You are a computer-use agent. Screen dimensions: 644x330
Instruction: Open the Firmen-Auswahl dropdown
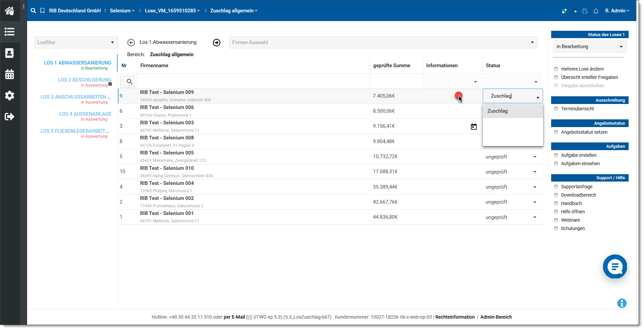point(383,42)
